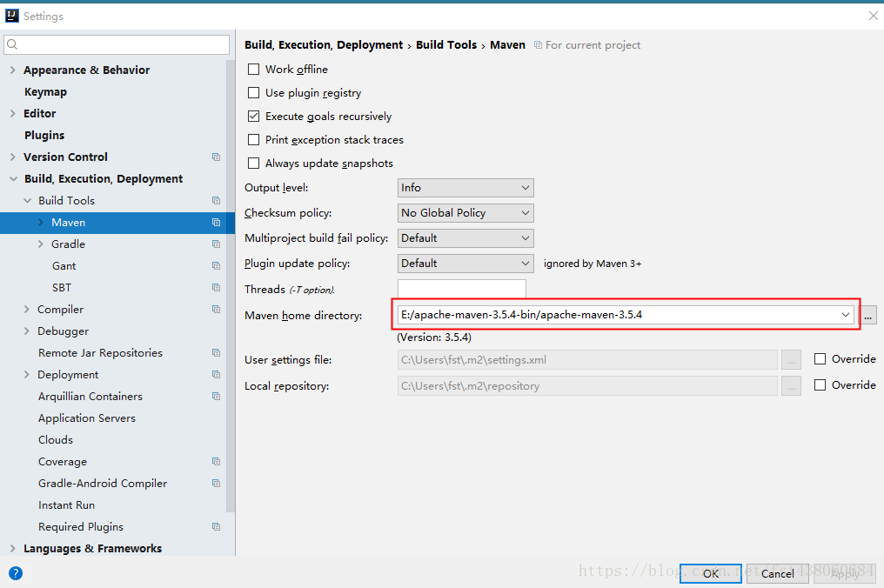884x588 pixels.
Task: Enable the Work offline checkbox
Action: click(x=254, y=70)
